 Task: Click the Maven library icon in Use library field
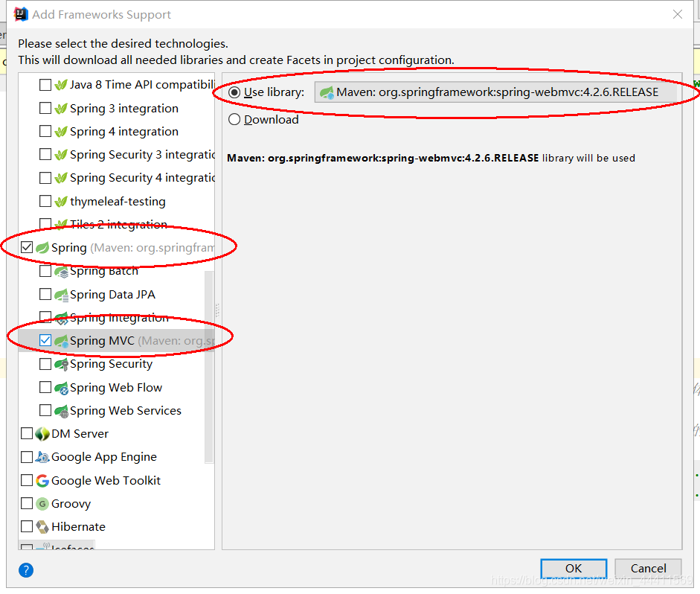point(327,92)
